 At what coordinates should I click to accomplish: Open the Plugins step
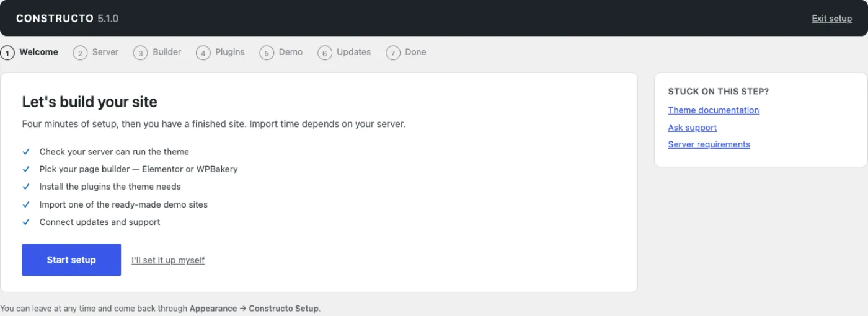tap(221, 53)
